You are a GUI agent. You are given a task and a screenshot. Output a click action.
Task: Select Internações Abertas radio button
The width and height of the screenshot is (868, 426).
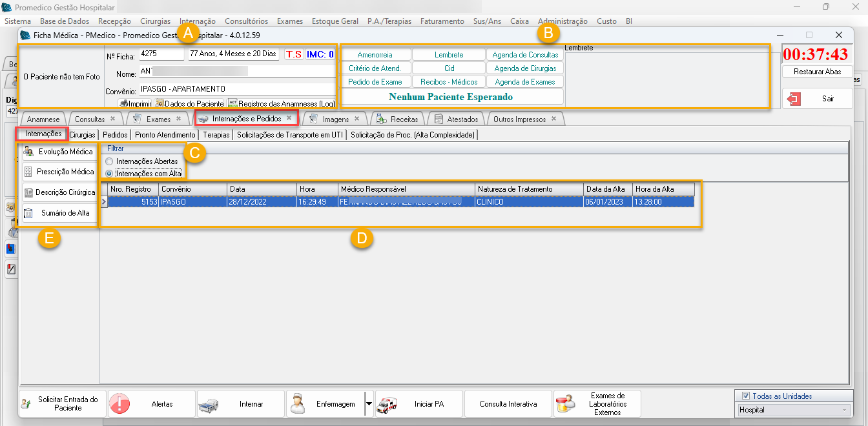pos(108,161)
